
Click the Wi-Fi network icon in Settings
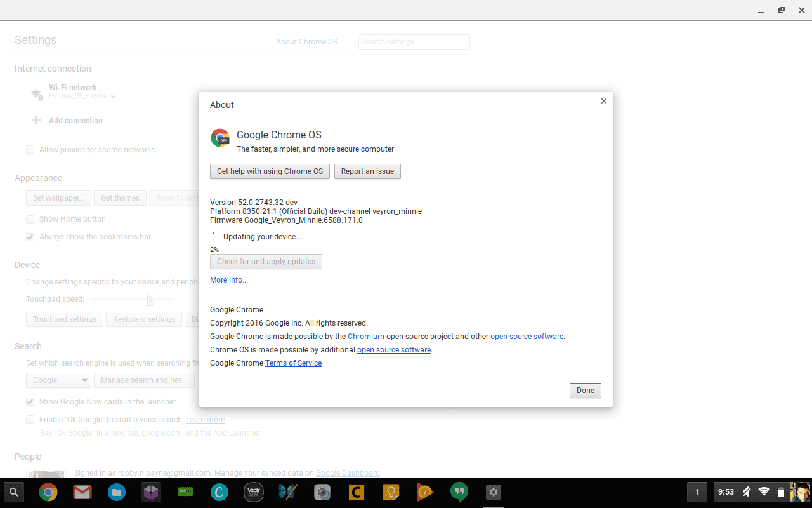click(37, 93)
